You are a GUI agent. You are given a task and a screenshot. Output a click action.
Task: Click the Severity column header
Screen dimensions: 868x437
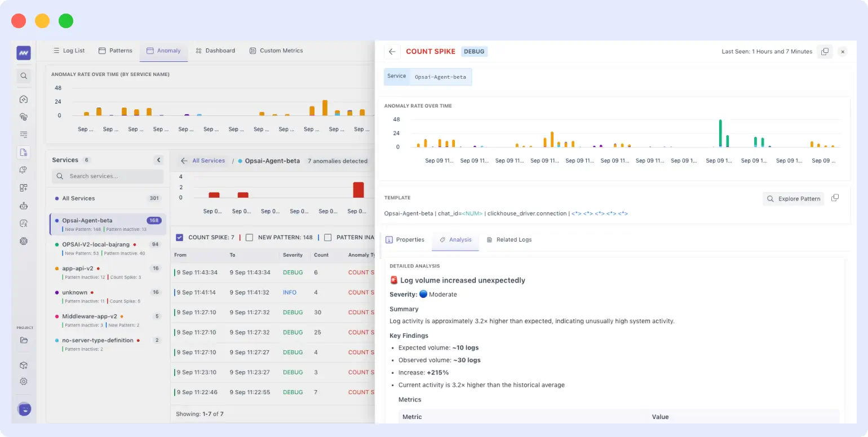293,255
